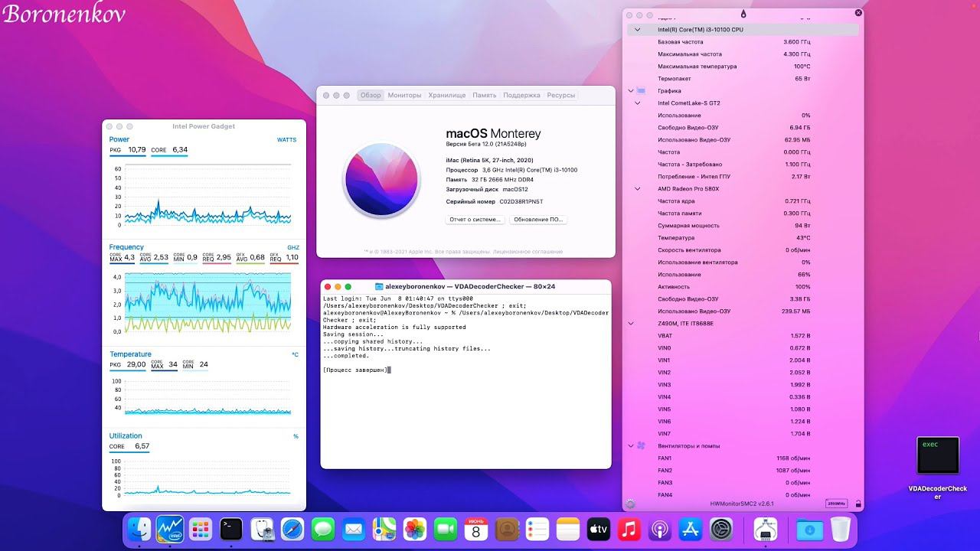Switch to the Хранилище tab
The image size is (980, 551).
point(447,96)
